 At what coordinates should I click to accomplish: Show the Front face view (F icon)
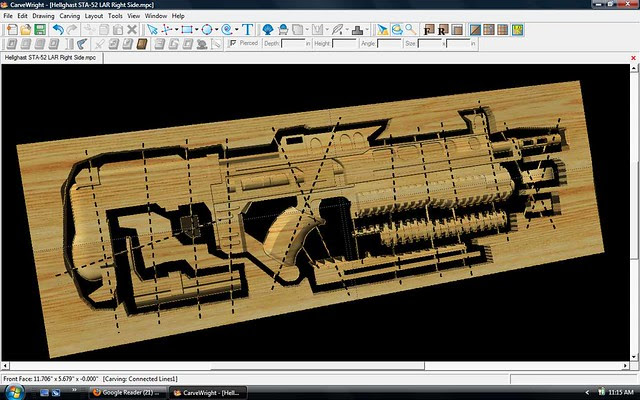(x=429, y=29)
